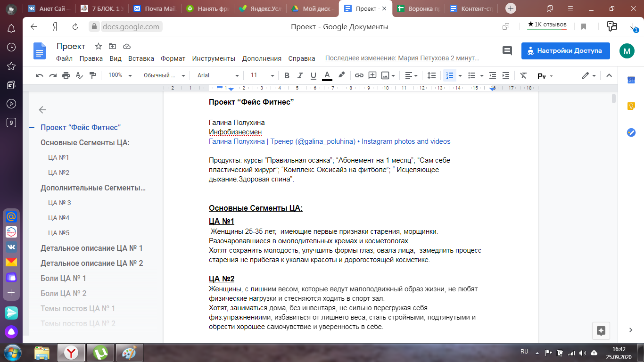Open comment history icon
This screenshot has width=644, height=362.
507,51
